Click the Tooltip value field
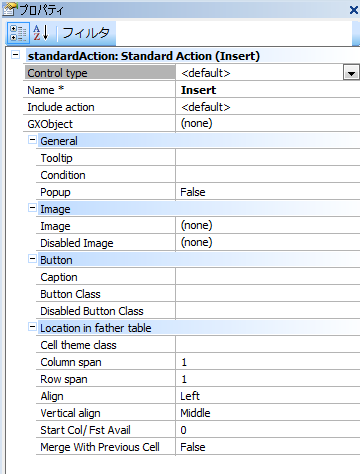The width and height of the screenshot is (360, 474). click(x=268, y=158)
